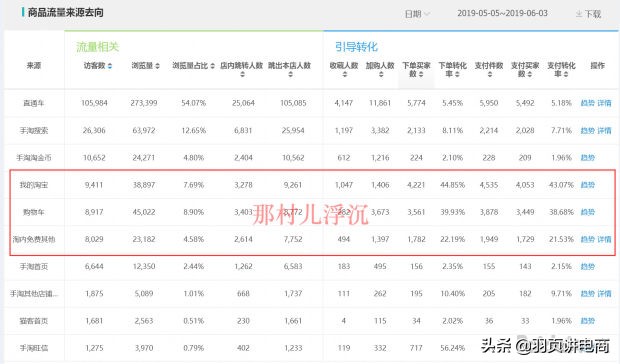The image size is (620, 364).
Task: Click the 操作 column header
Action: (597, 66)
